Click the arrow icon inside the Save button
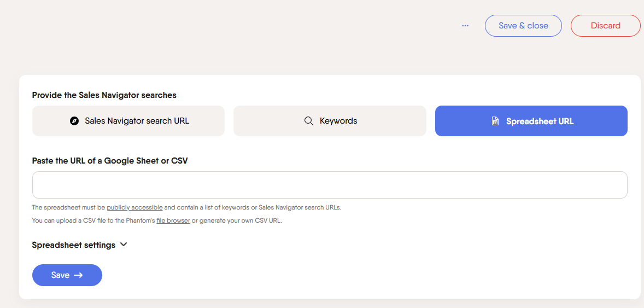 (78, 275)
